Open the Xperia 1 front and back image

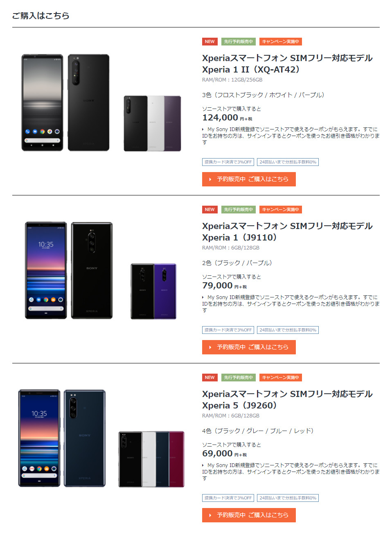(x=69, y=270)
